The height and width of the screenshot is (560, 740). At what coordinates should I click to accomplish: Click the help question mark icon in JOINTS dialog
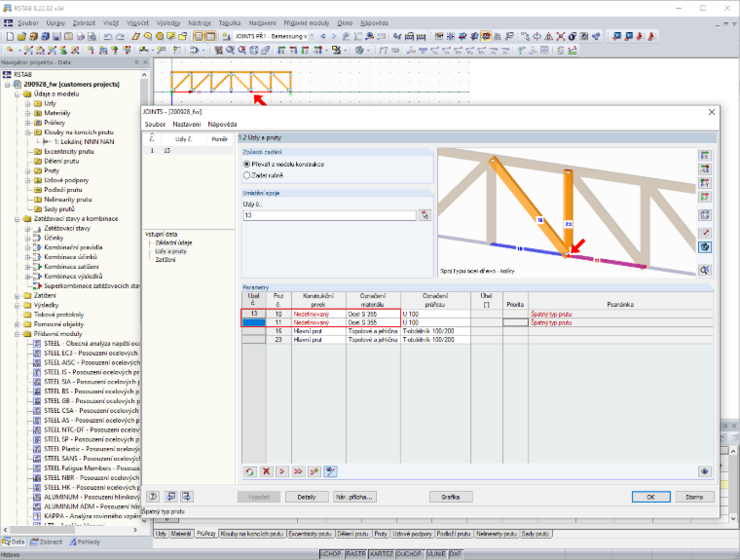pos(153,497)
